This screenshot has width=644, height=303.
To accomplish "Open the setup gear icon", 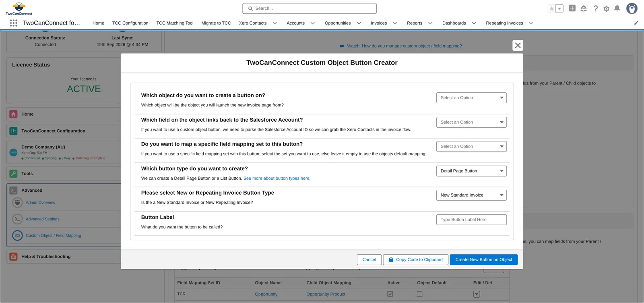I will pyautogui.click(x=607, y=8).
